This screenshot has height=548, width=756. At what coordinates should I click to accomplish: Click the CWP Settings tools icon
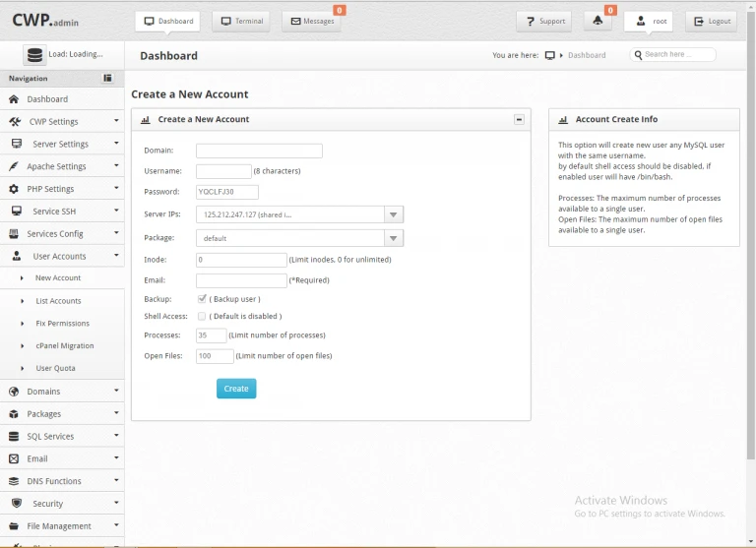pos(15,122)
